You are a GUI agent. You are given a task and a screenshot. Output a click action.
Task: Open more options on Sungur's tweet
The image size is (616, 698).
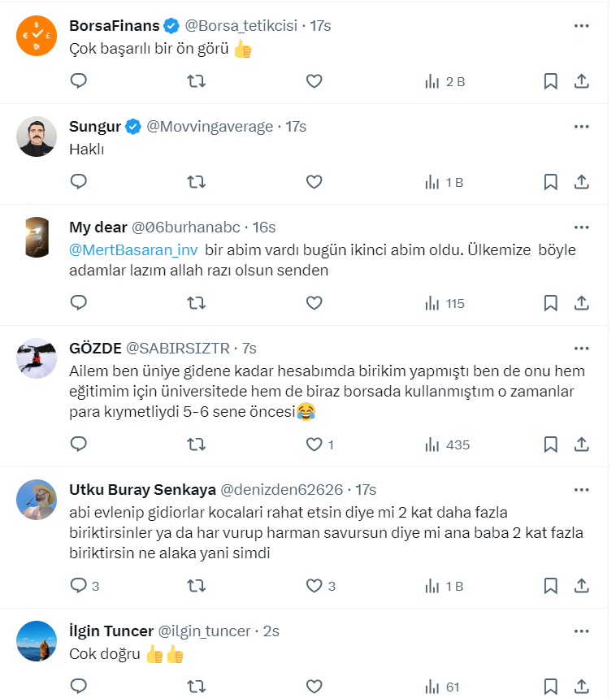click(582, 127)
